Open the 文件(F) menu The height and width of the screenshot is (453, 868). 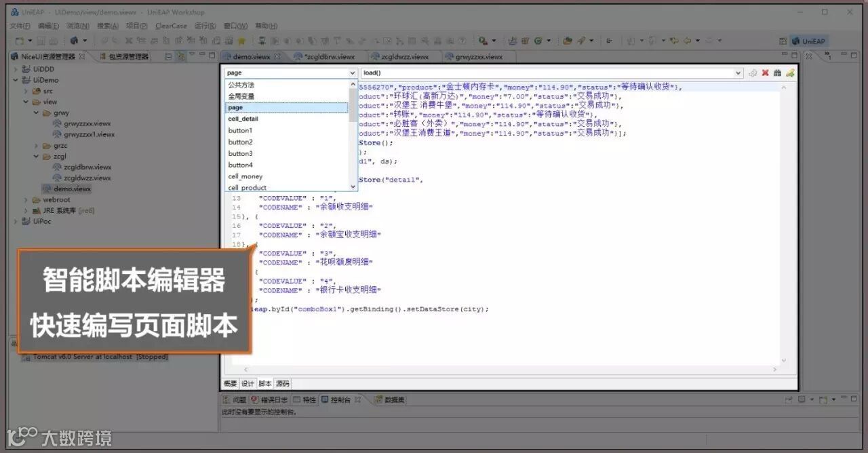pos(20,26)
